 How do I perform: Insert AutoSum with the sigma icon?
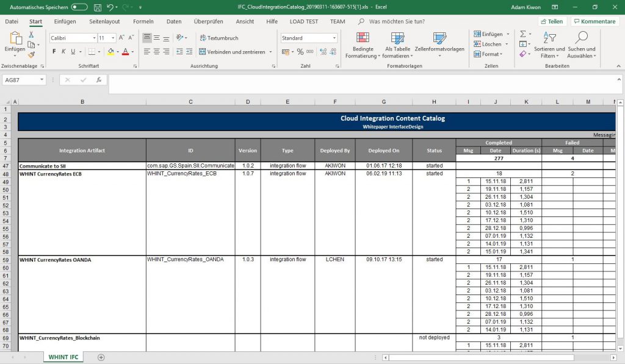tap(523, 34)
